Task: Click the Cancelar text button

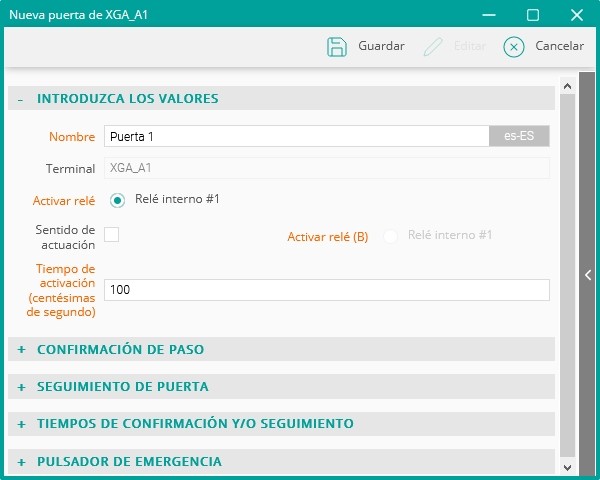Action: pyautogui.click(x=559, y=46)
